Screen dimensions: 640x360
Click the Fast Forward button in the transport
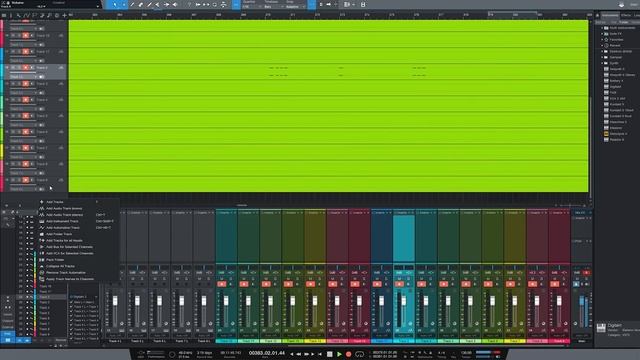tap(307, 354)
